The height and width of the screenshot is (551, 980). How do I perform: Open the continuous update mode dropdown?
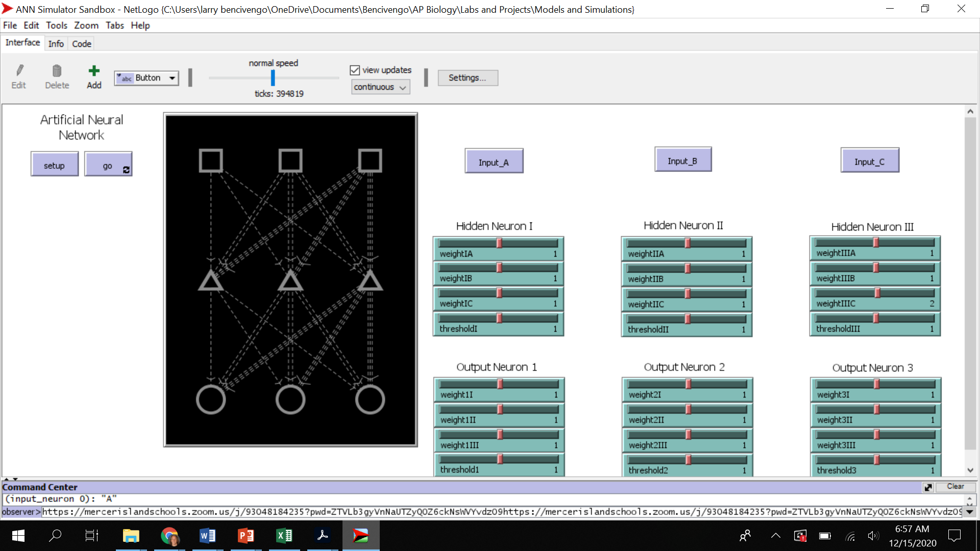(x=380, y=87)
